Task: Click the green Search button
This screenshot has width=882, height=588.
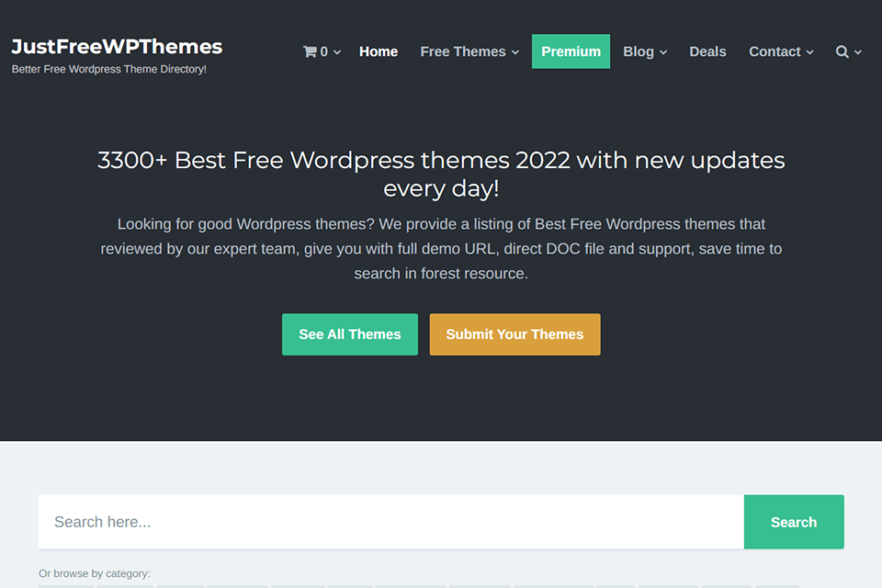Action: click(794, 522)
